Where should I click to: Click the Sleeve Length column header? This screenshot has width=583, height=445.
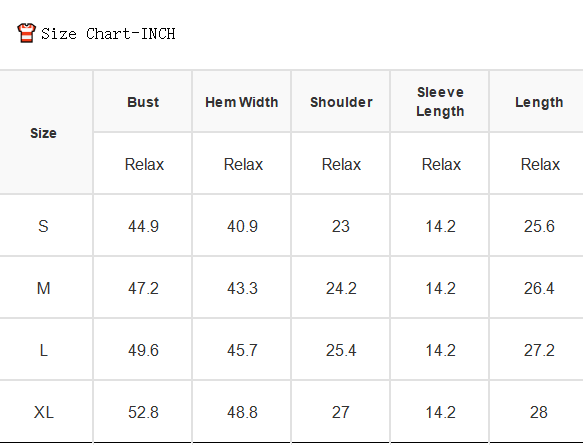440,101
